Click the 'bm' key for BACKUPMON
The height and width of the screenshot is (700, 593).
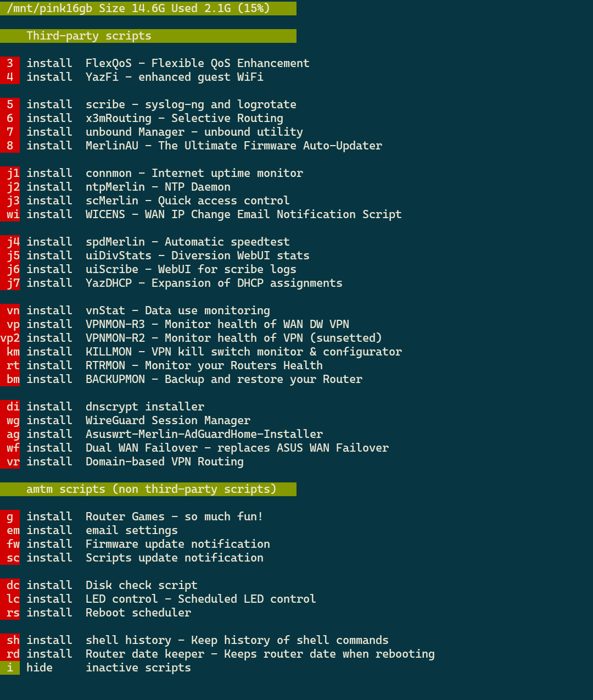pos(12,379)
